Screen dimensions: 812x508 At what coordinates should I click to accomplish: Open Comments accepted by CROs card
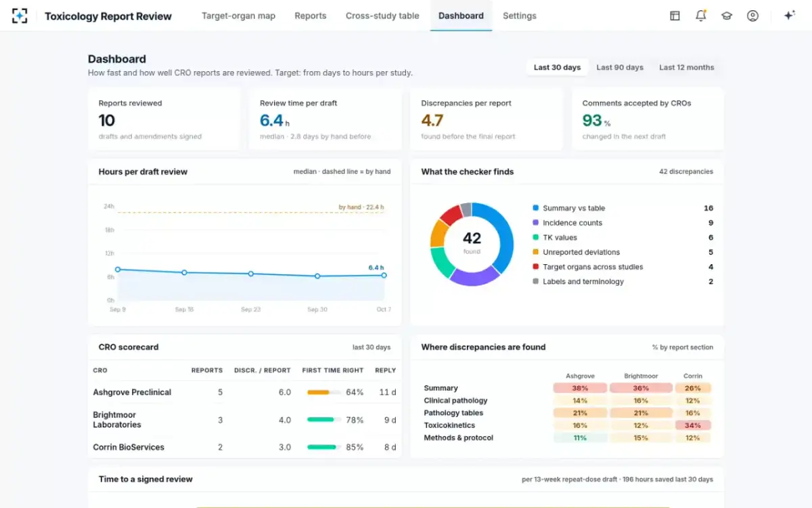tap(648, 119)
